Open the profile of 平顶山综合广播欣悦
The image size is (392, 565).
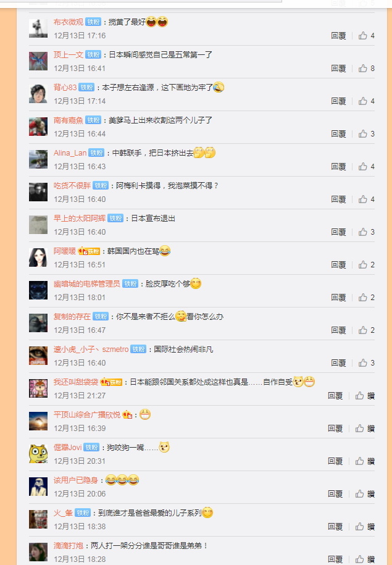(x=87, y=415)
